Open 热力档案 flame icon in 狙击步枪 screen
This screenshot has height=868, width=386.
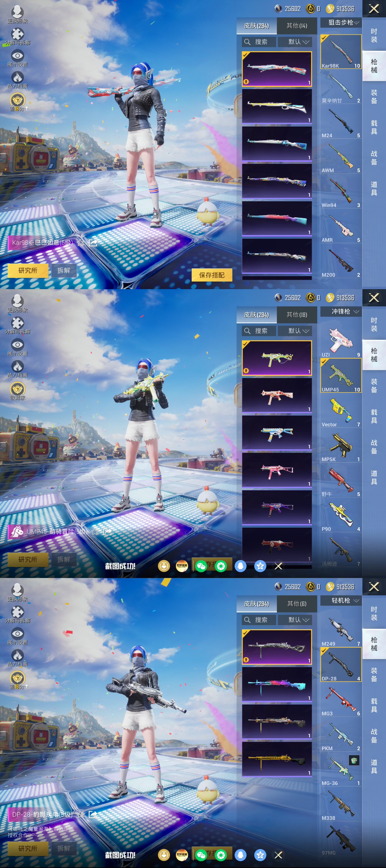tap(17, 80)
